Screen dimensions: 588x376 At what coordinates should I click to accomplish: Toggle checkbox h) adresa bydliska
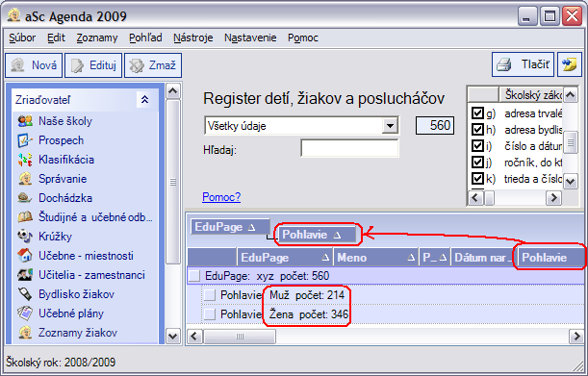pyautogui.click(x=477, y=129)
